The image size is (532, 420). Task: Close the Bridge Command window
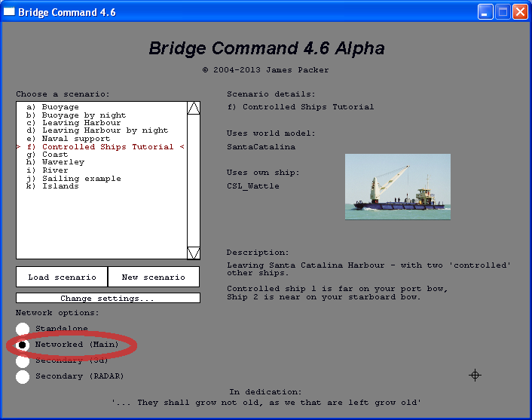tap(520, 12)
